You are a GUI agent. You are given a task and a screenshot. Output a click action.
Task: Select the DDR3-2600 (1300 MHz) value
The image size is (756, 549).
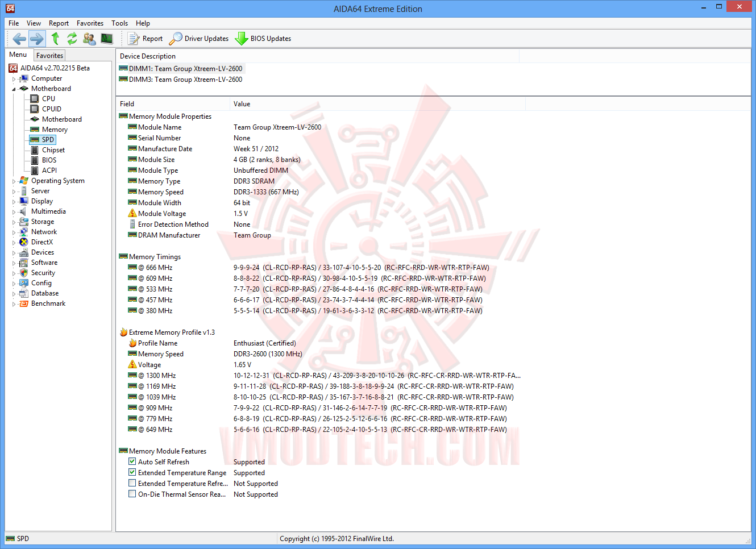coord(268,354)
